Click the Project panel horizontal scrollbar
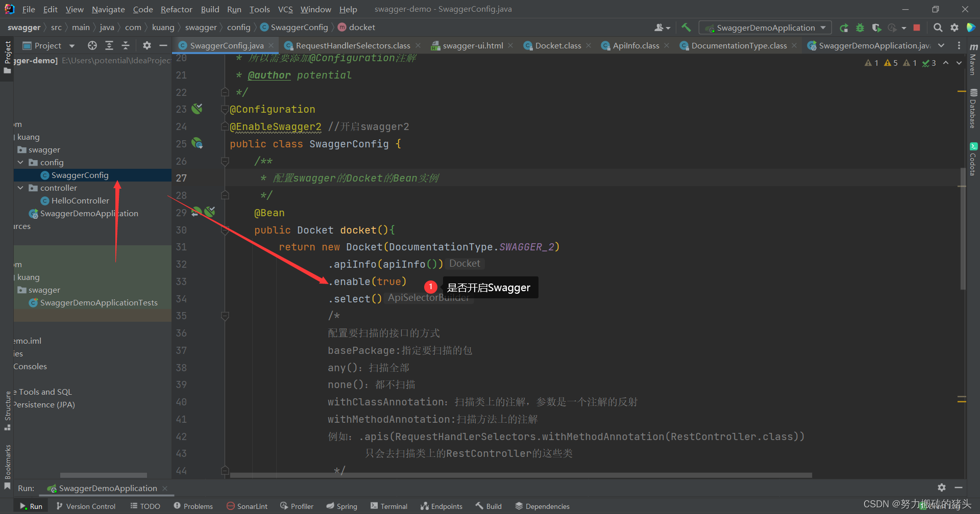Image resolution: width=980 pixels, height=514 pixels. (104, 475)
